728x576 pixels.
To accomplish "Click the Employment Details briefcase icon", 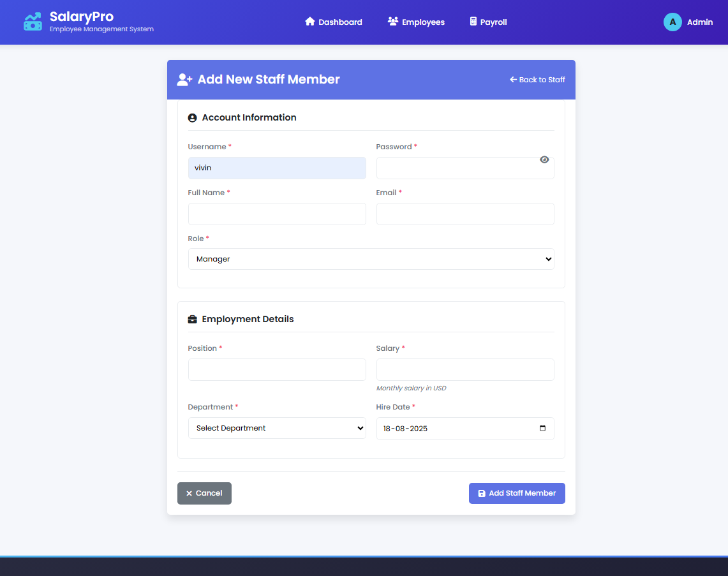I will [x=192, y=320].
